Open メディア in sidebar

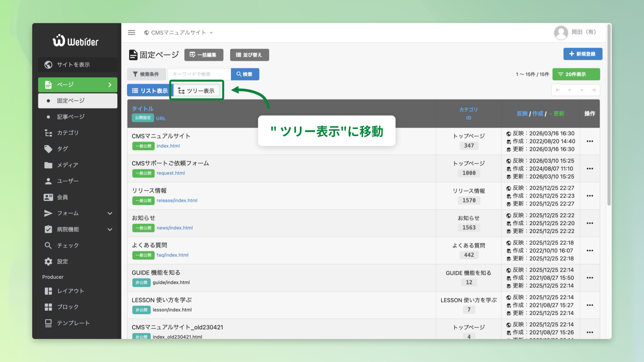(78, 165)
